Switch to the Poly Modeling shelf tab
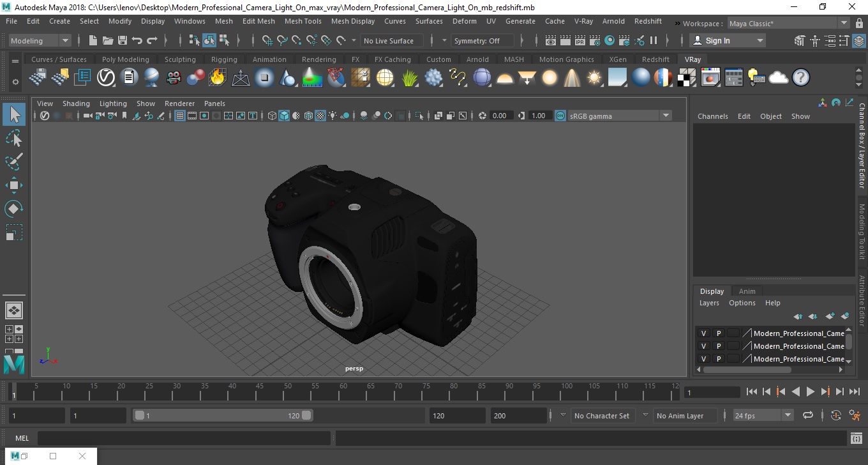The width and height of the screenshot is (868, 465). pyautogui.click(x=125, y=59)
